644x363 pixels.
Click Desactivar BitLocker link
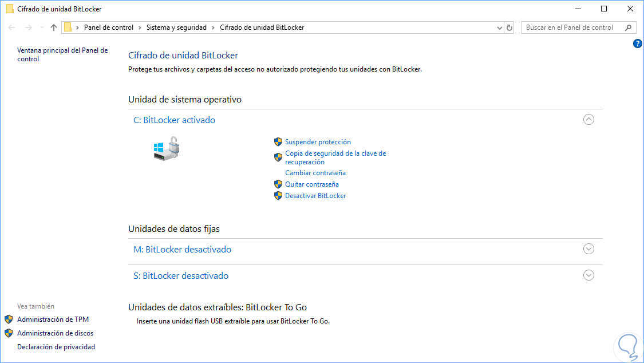click(x=315, y=196)
